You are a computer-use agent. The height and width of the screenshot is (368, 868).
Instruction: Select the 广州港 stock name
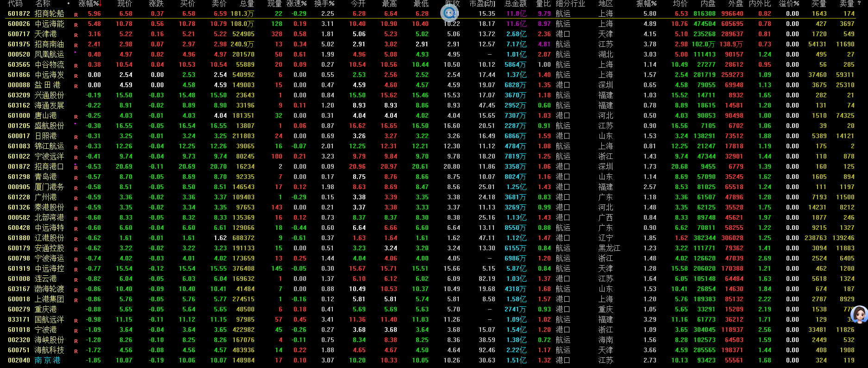coord(46,197)
